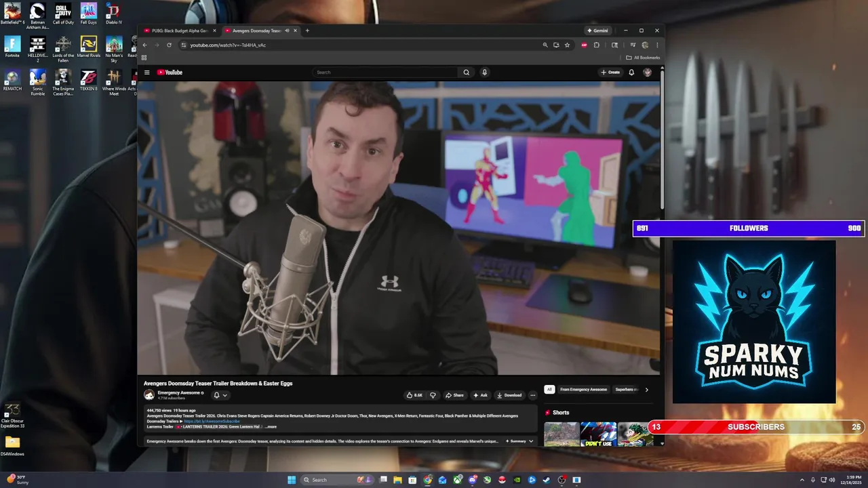
Task: Open Steam from the taskbar
Action: pos(547,480)
